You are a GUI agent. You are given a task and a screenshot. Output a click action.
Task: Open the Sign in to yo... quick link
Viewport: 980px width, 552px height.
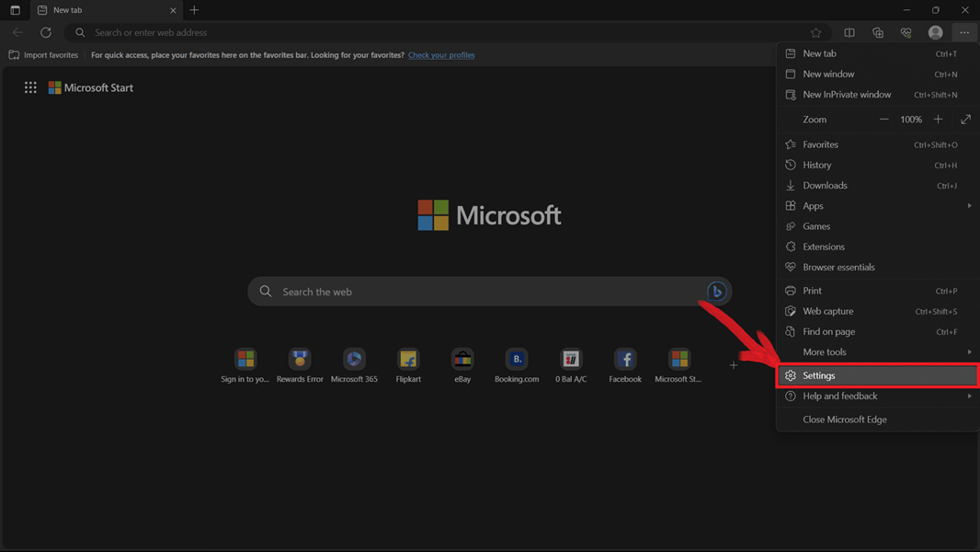[x=245, y=366]
